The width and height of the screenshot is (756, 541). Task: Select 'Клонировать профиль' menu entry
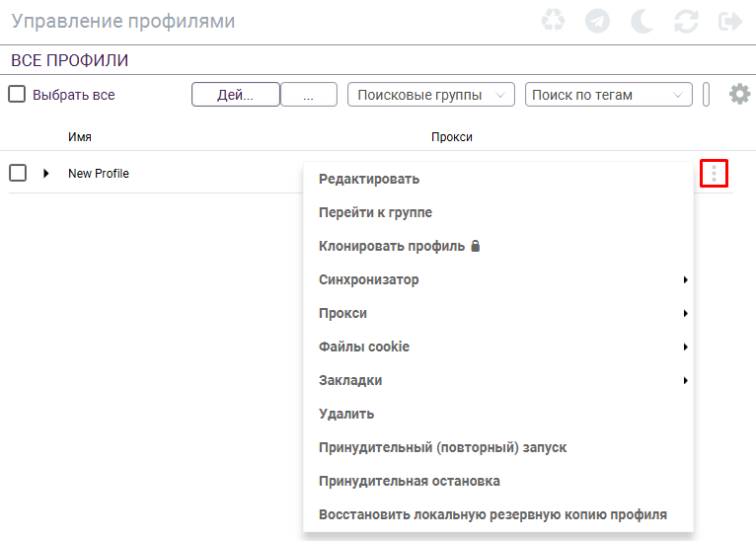498,247
